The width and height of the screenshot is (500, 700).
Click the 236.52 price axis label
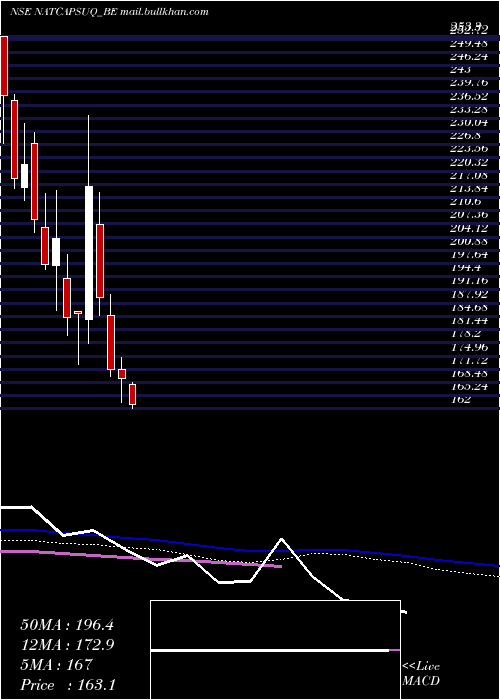point(468,96)
